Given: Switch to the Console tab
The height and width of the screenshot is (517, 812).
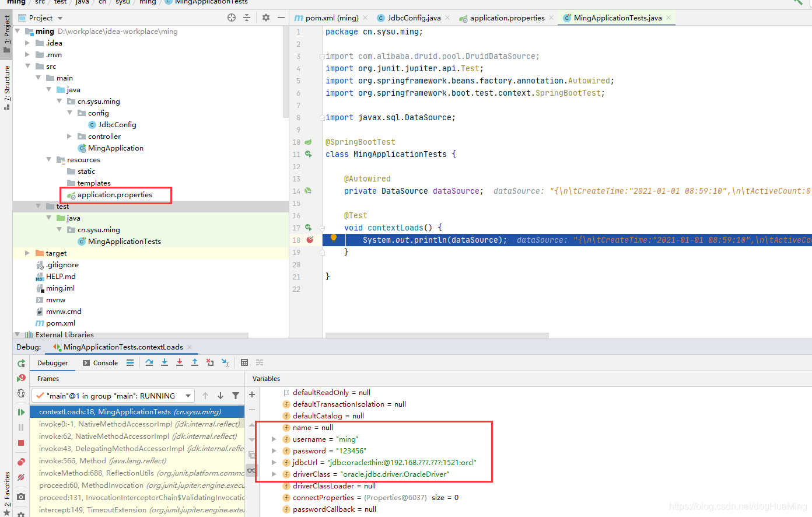Looking at the screenshot, I should coord(100,363).
